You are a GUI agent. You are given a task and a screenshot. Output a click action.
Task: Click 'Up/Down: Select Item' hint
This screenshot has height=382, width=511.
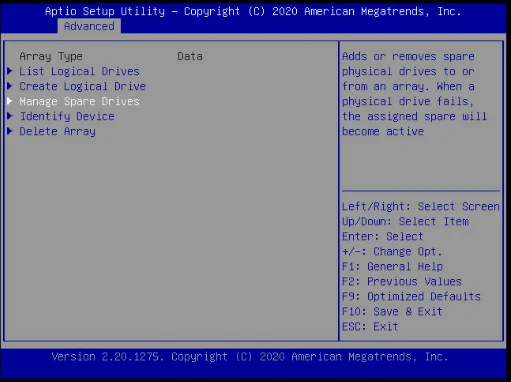pos(405,221)
